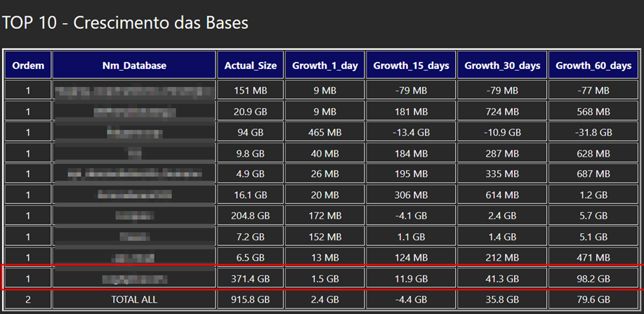Select the 371.4 GB actual size cell

point(249,279)
